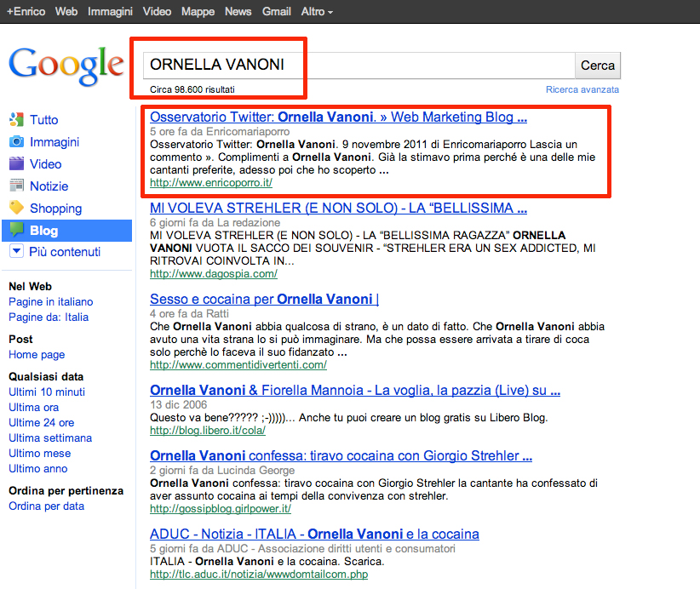This screenshot has height=589, width=700.
Task: Go to Web in the top bar
Action: [66, 12]
